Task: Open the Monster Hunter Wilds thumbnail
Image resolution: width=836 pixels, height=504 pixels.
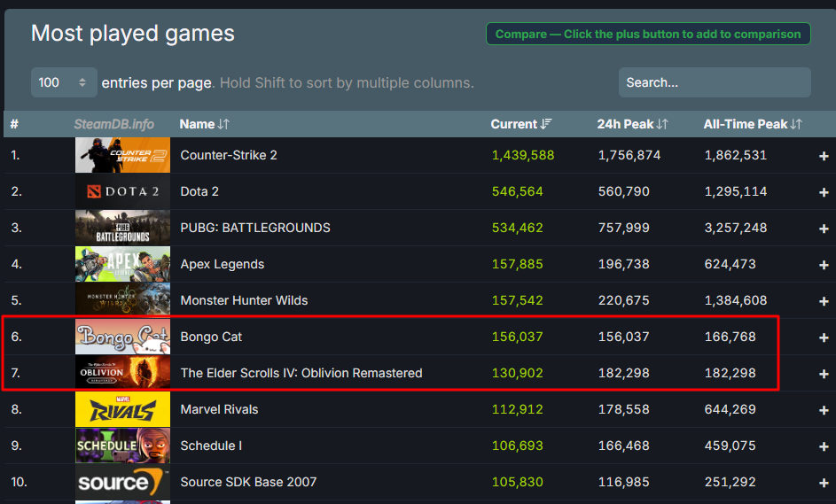Action: click(122, 300)
